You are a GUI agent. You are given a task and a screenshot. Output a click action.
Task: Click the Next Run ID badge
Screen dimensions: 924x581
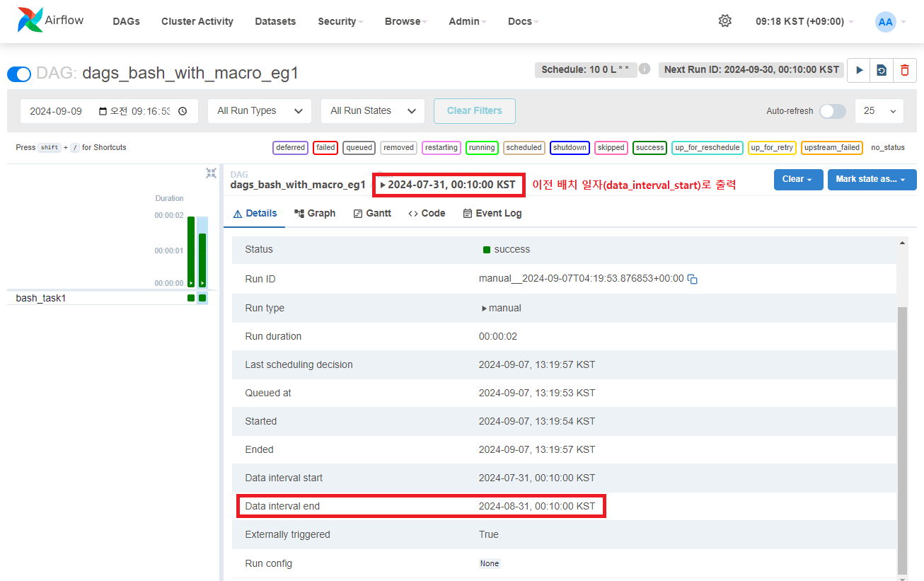[x=751, y=69]
